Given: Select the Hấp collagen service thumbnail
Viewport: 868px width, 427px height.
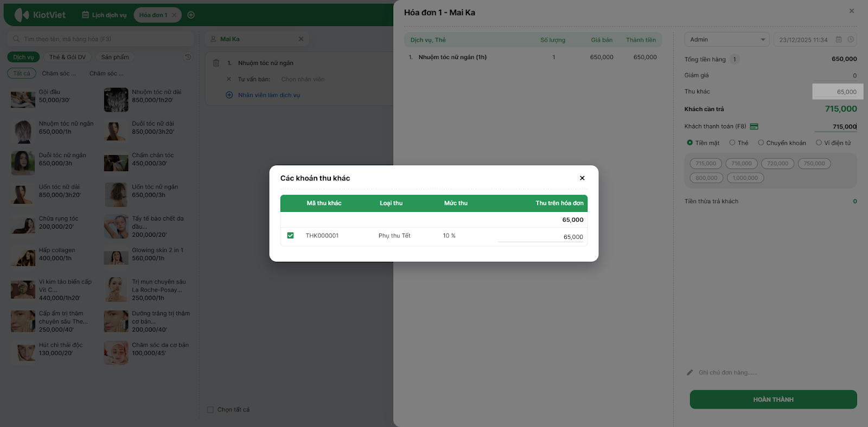Looking at the screenshot, I should click(x=23, y=258).
